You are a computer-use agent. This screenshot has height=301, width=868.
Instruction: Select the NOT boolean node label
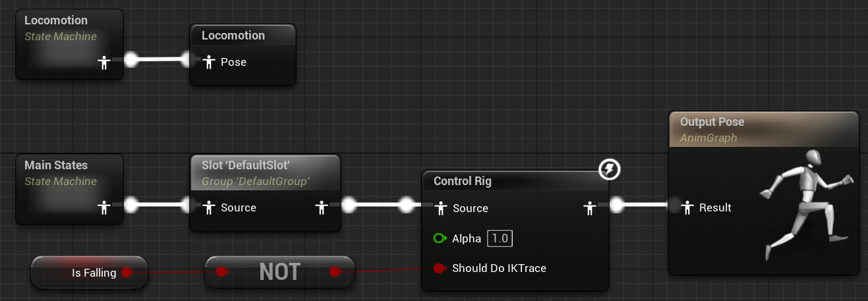[280, 271]
